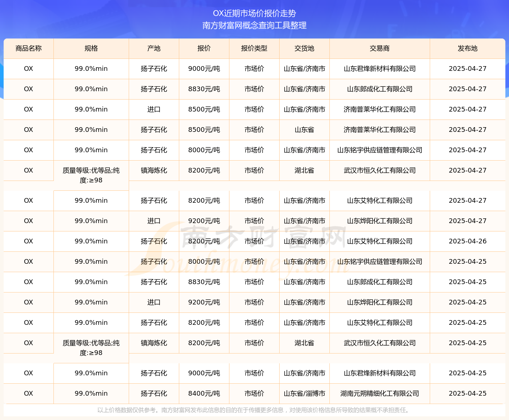Viewport: 509px width, 420px height.
Task: Click 99.0%min in 湖南元朔精细化工 row
Action: (91, 393)
